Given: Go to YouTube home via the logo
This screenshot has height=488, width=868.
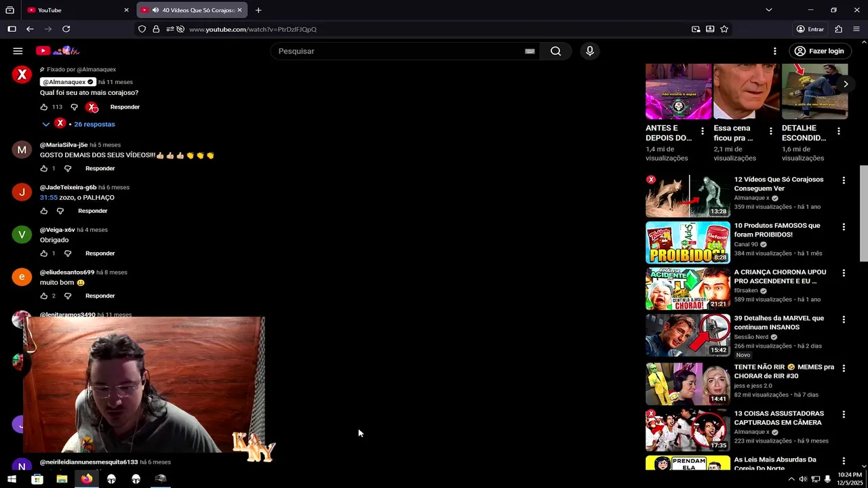Looking at the screenshot, I should (58, 51).
